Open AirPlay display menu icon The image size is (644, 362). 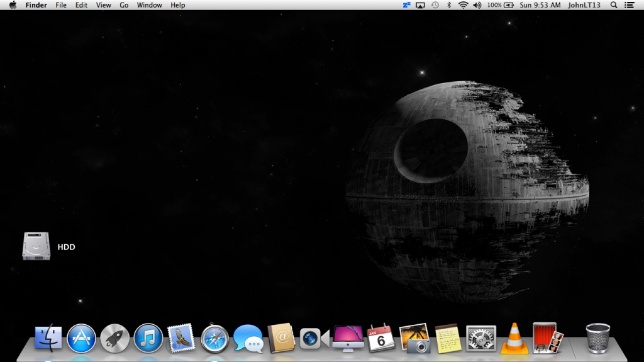420,5
